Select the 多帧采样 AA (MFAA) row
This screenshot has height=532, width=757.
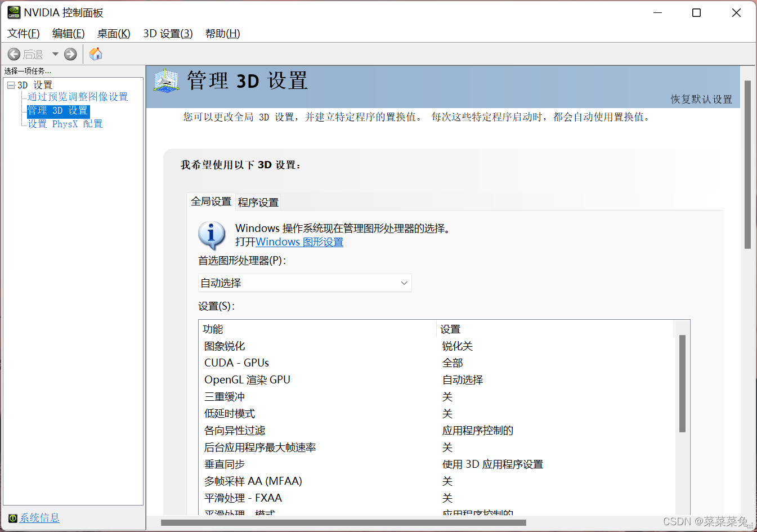coord(437,481)
